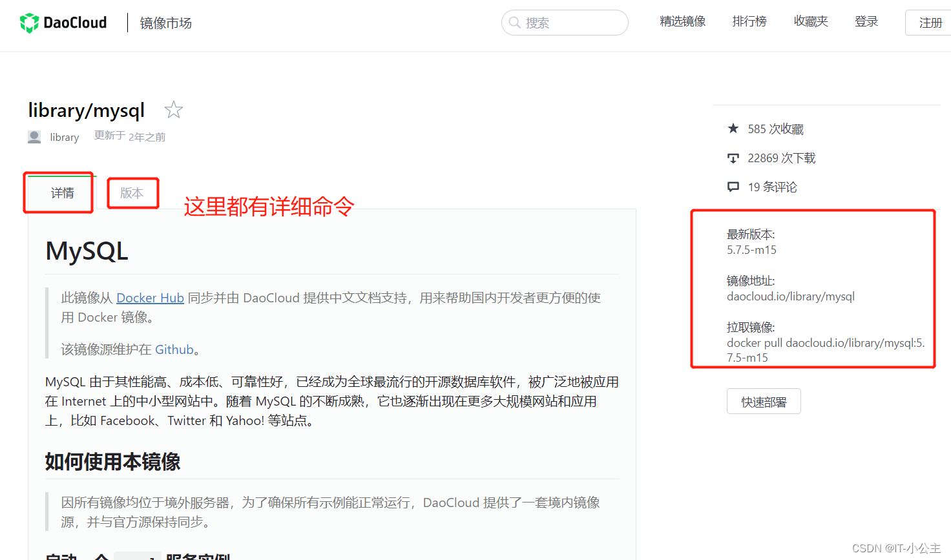Image resolution: width=951 pixels, height=560 pixels.
Task: Switch to the 版本 tab
Action: tap(132, 192)
